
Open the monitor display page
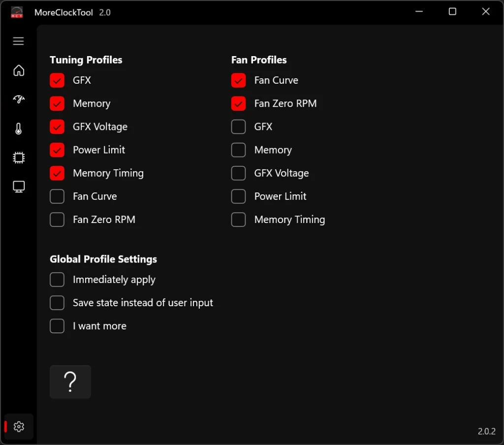tap(19, 187)
